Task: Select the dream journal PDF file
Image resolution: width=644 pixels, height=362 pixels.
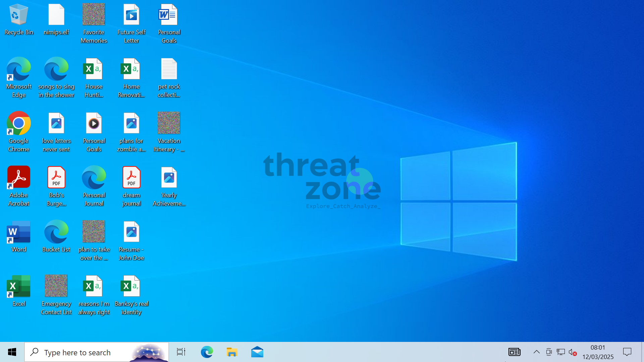Action: click(131, 187)
